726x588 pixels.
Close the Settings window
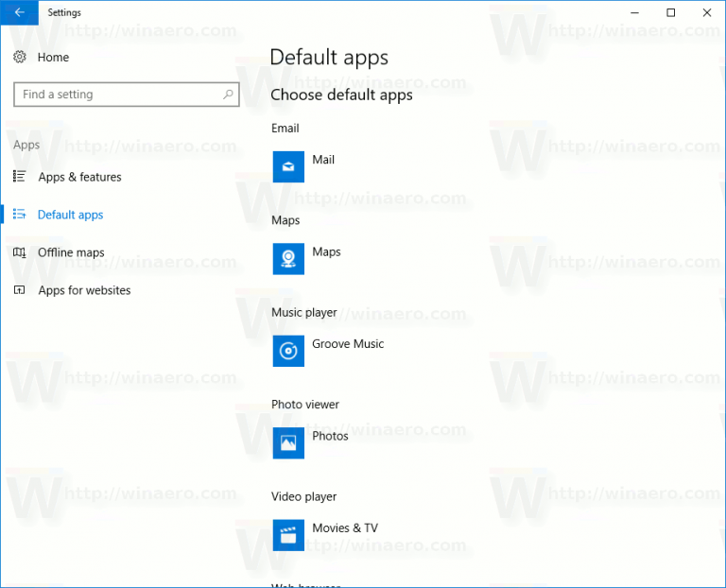pyautogui.click(x=706, y=12)
